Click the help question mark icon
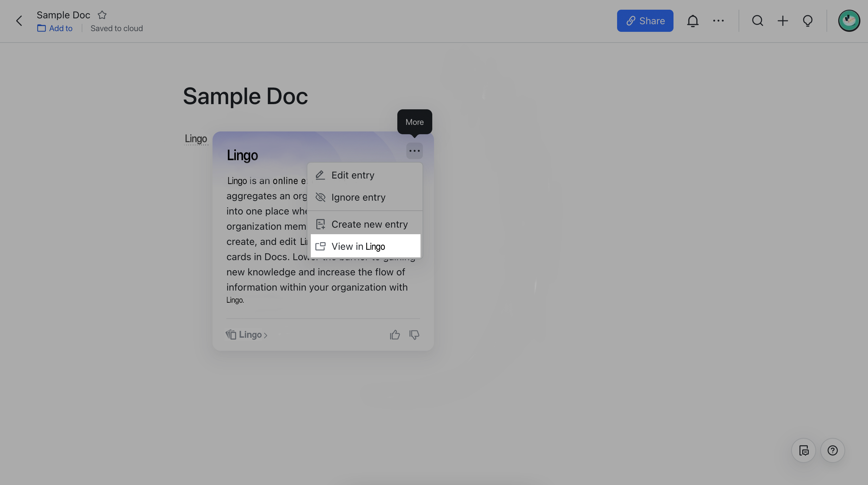The height and width of the screenshot is (485, 868). point(832,450)
